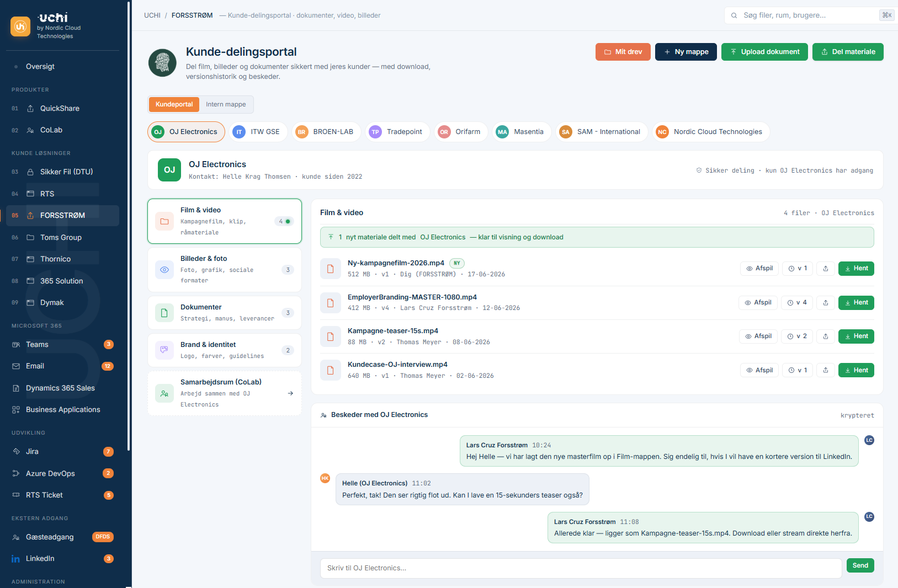Click the Uchi logo icon
The height and width of the screenshot is (588, 898).
pyautogui.click(x=20, y=26)
